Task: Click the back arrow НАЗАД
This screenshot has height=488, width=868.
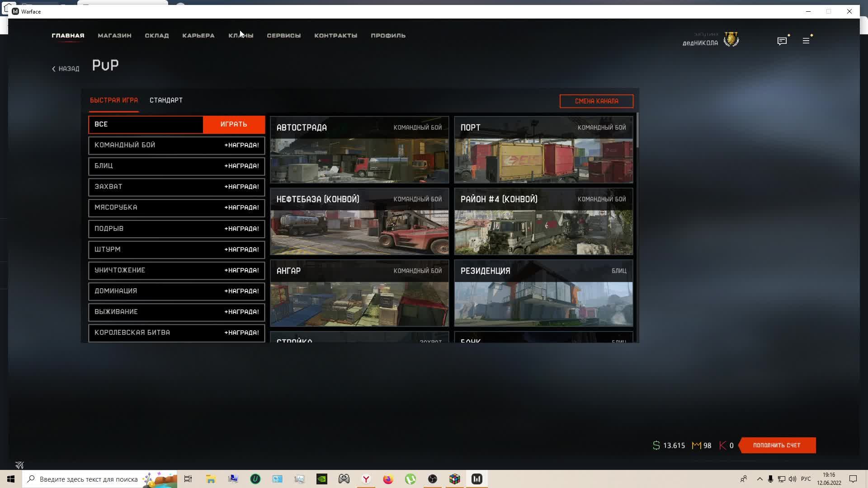Action: click(x=66, y=69)
